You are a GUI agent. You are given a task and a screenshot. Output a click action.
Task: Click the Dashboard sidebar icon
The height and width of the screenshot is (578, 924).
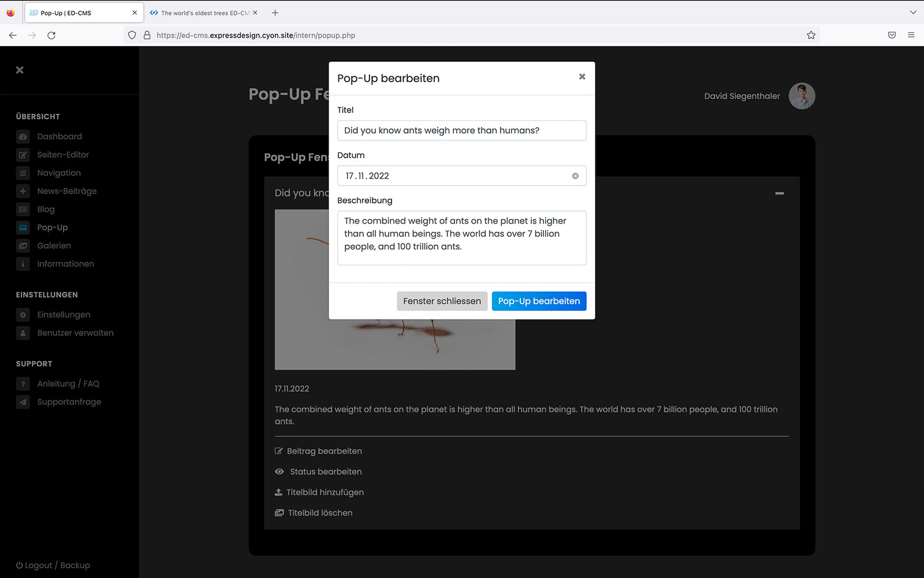pos(23,137)
